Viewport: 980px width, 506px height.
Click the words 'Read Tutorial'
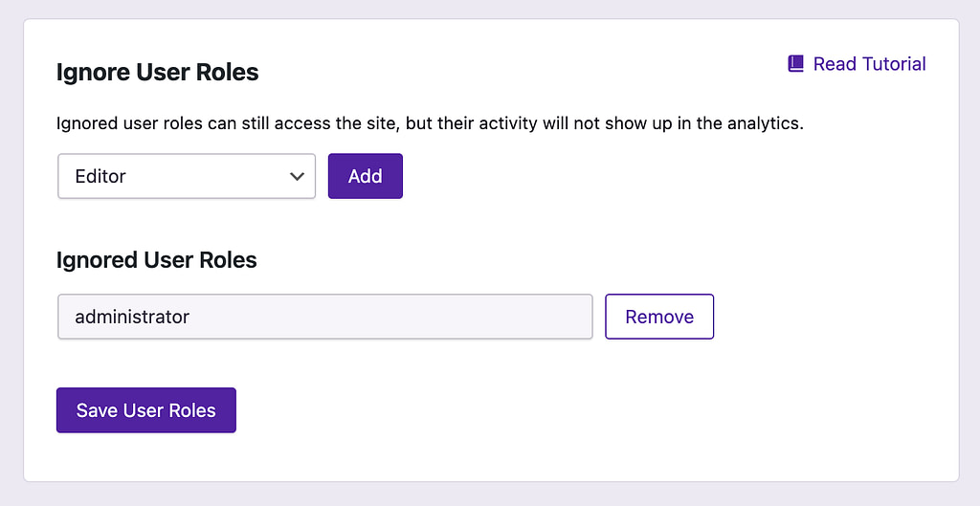pos(870,64)
